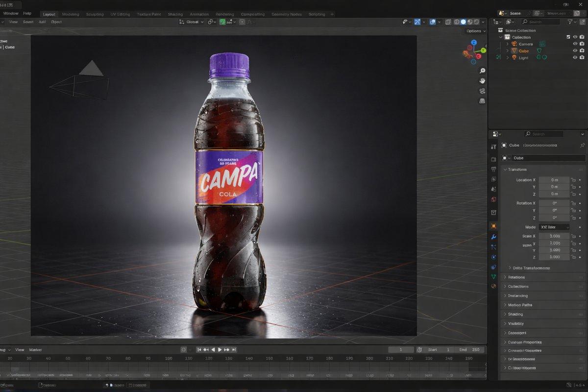The image size is (588, 392).
Task: Jump to timeline end frame button
Action: tap(234, 350)
